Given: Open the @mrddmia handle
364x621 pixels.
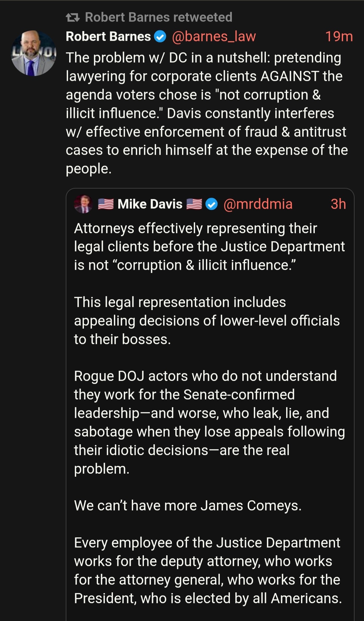Looking at the screenshot, I should coord(258,204).
